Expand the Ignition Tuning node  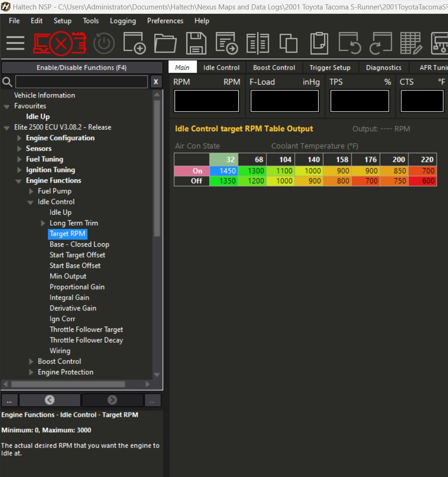coord(19,170)
